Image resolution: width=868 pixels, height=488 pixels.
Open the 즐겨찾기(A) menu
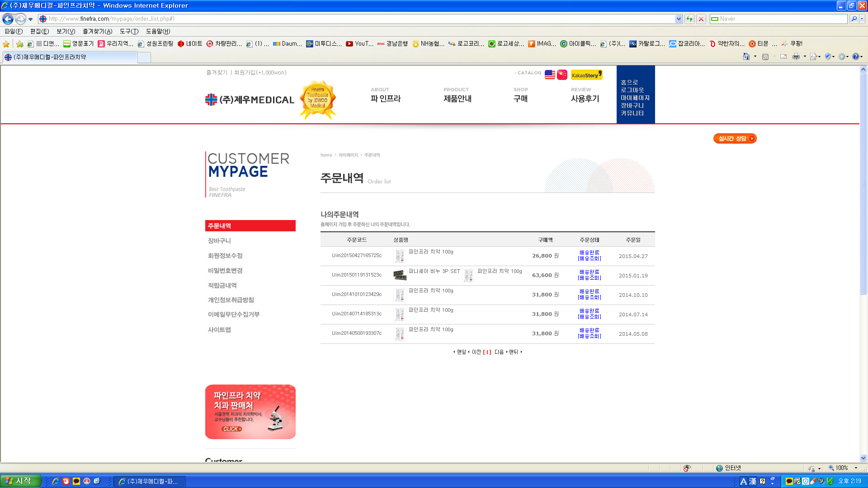coord(97,31)
